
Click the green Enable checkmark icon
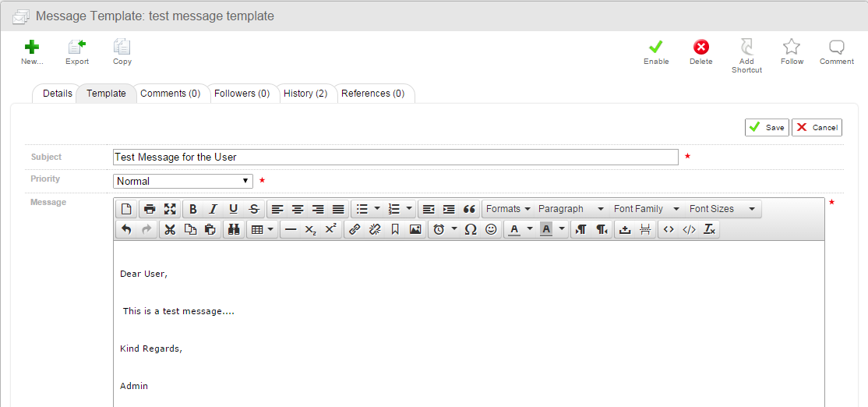pos(656,48)
